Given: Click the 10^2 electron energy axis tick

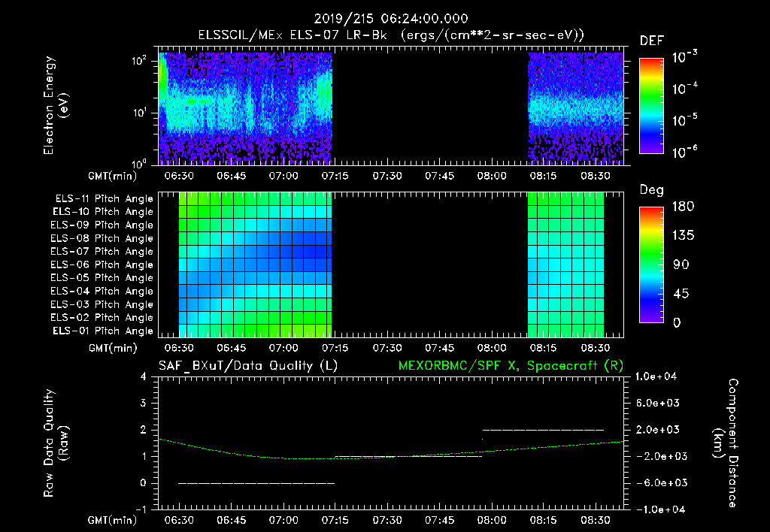Looking at the screenshot, I should click(x=139, y=61).
